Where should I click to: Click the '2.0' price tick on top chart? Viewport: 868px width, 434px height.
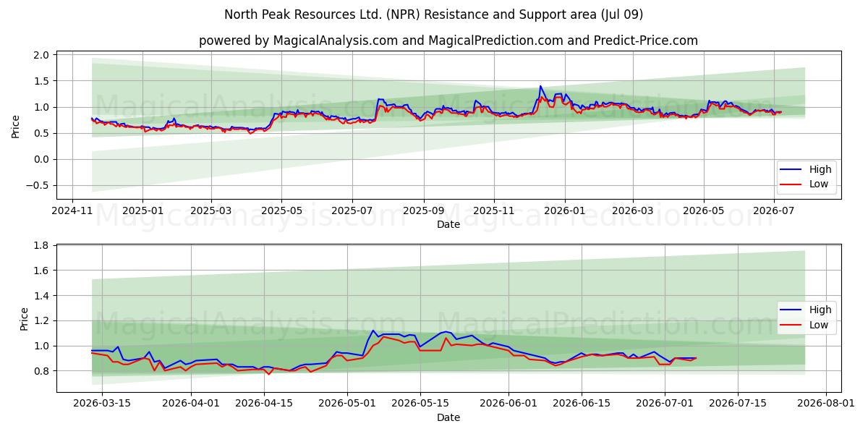pyautogui.click(x=42, y=55)
